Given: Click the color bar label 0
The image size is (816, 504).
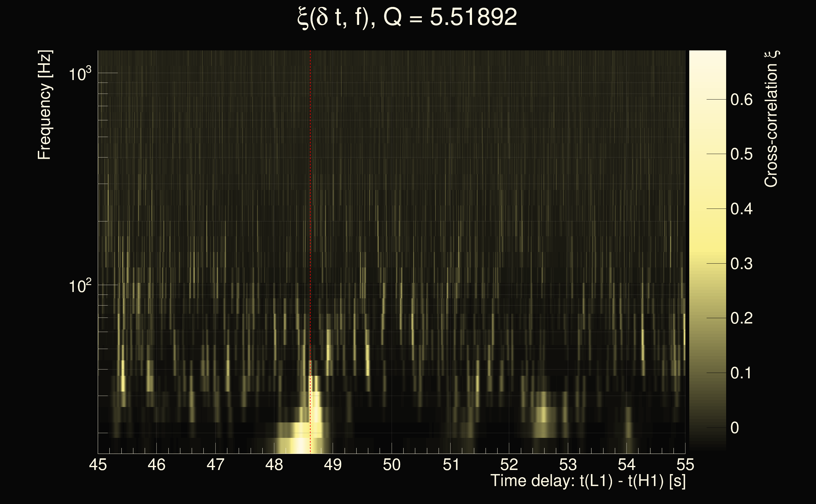Looking at the screenshot, I should pyautogui.click(x=735, y=428).
